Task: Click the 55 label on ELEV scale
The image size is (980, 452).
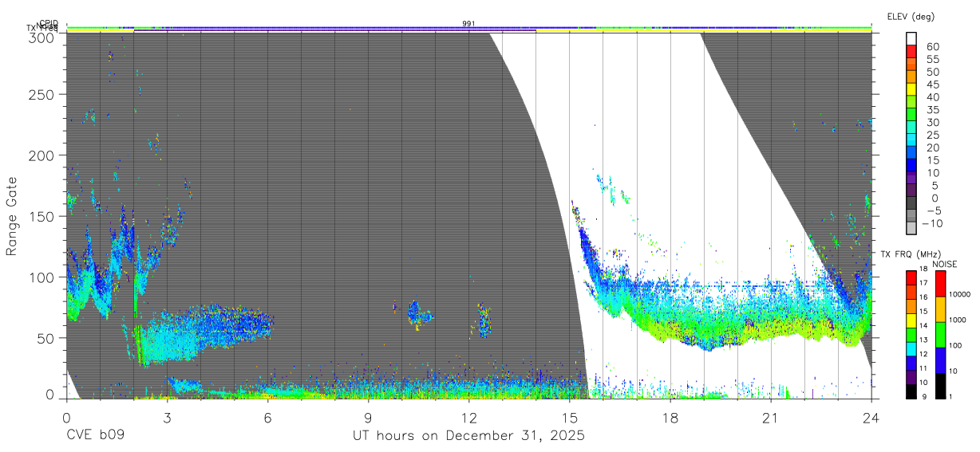Action: pos(933,60)
